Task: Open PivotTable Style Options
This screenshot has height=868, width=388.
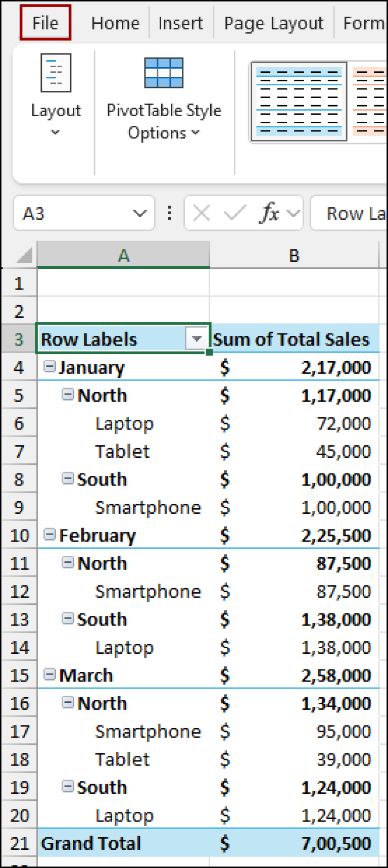Action: coord(164,99)
